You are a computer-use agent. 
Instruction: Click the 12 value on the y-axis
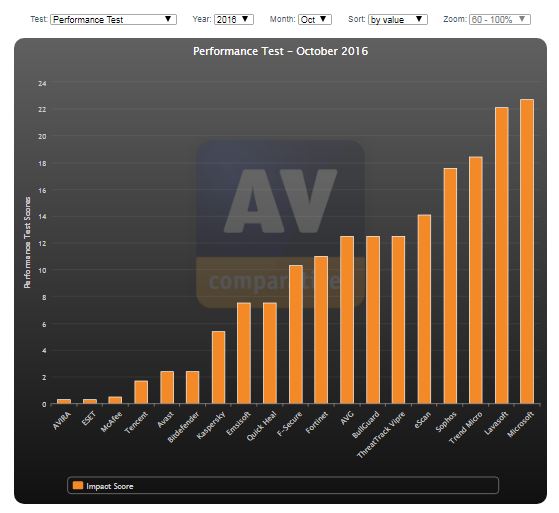(x=42, y=243)
